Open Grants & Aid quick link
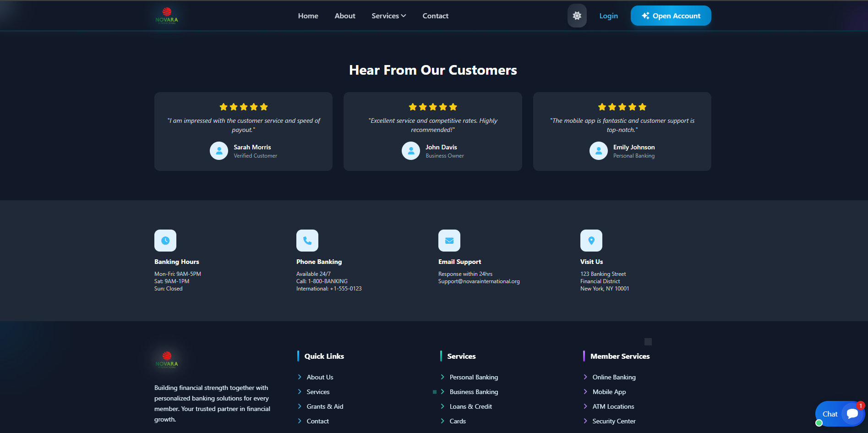Viewport: 868px width, 433px height. click(325, 406)
